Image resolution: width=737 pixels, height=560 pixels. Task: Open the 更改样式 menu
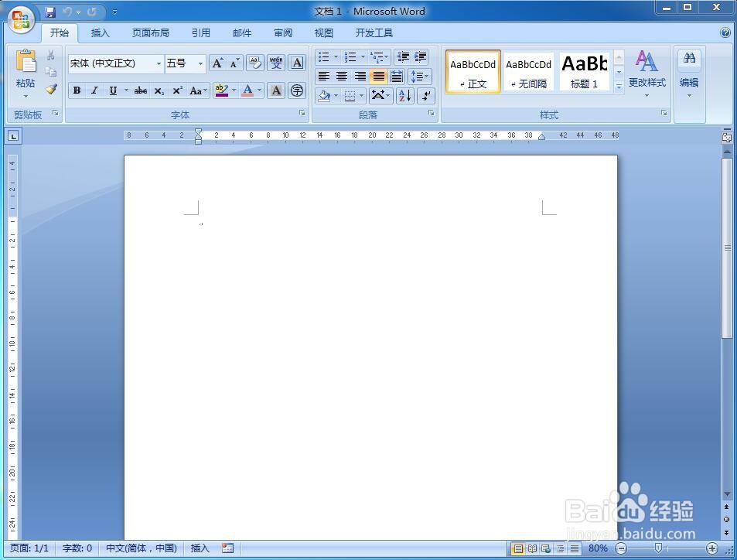(x=647, y=74)
